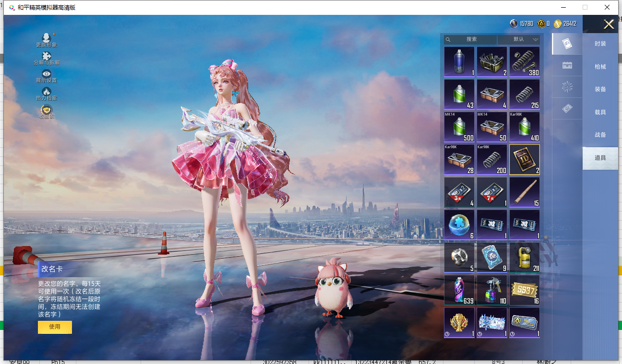Select the yellow gas canister item
This screenshot has width=622, height=364.
(x=525, y=258)
